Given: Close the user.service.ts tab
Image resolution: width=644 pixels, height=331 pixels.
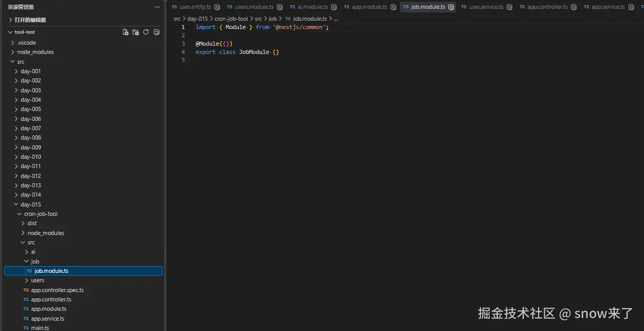Looking at the screenshot, I should [509, 7].
